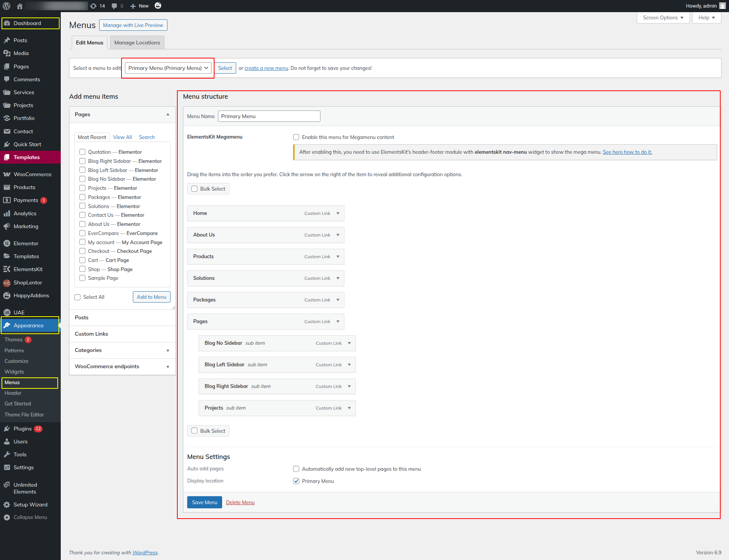The image size is (729, 560).
Task: Click the Elementor sidebar icon
Action: click(x=7, y=243)
